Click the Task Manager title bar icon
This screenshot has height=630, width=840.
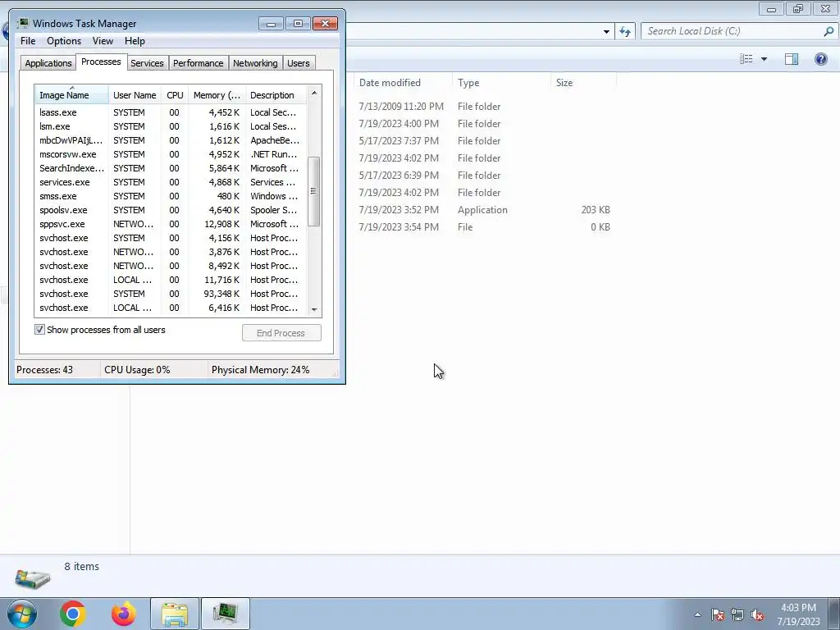(22, 23)
